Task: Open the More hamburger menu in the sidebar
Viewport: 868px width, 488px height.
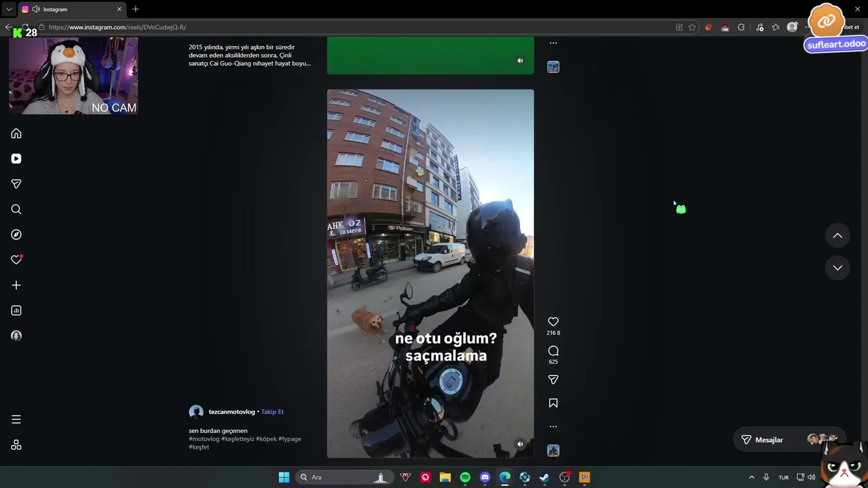Action: pyautogui.click(x=16, y=420)
